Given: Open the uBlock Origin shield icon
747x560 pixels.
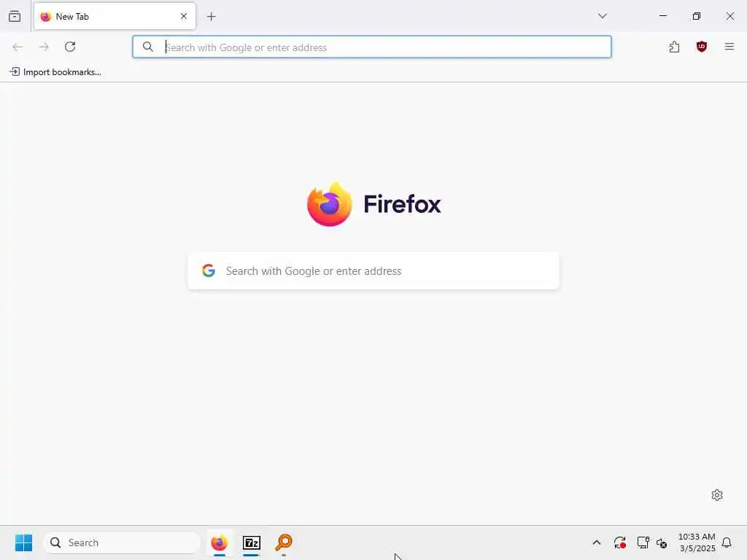Looking at the screenshot, I should pos(701,47).
